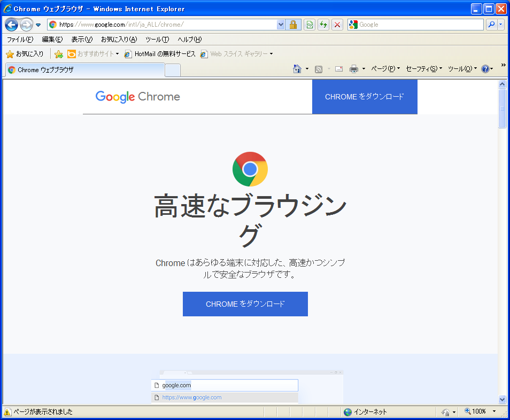510x420 pixels.
Task: Open the お気に入り favorites star button
Action: coord(25,54)
